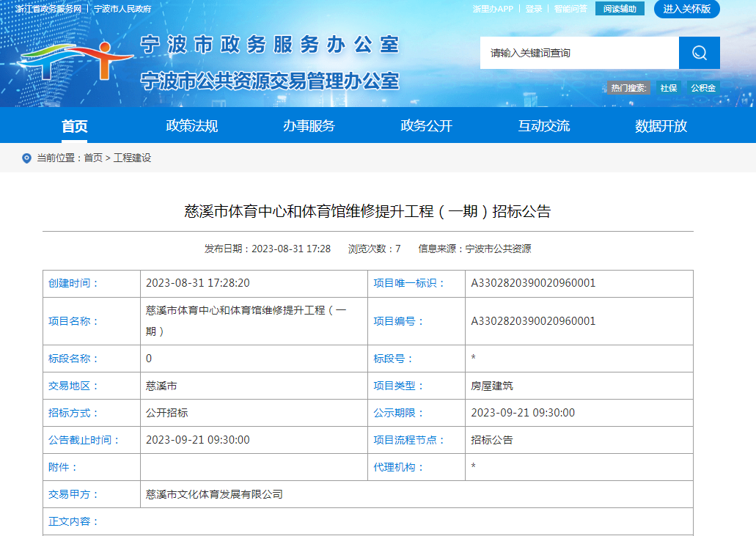756x536 pixels.
Task: Click the magnifier search icon button
Action: point(699,53)
